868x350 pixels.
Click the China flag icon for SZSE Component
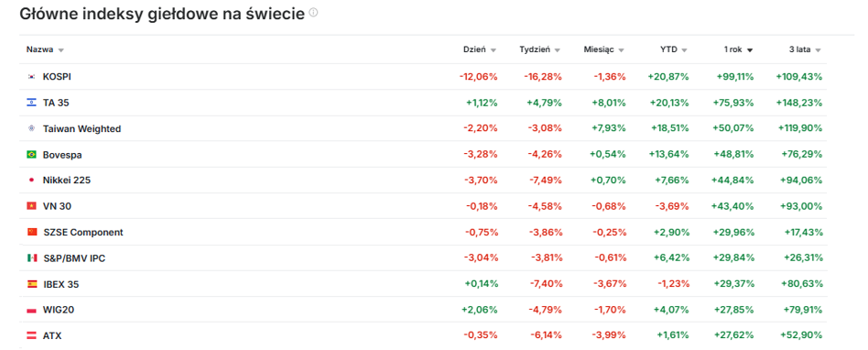point(32,232)
